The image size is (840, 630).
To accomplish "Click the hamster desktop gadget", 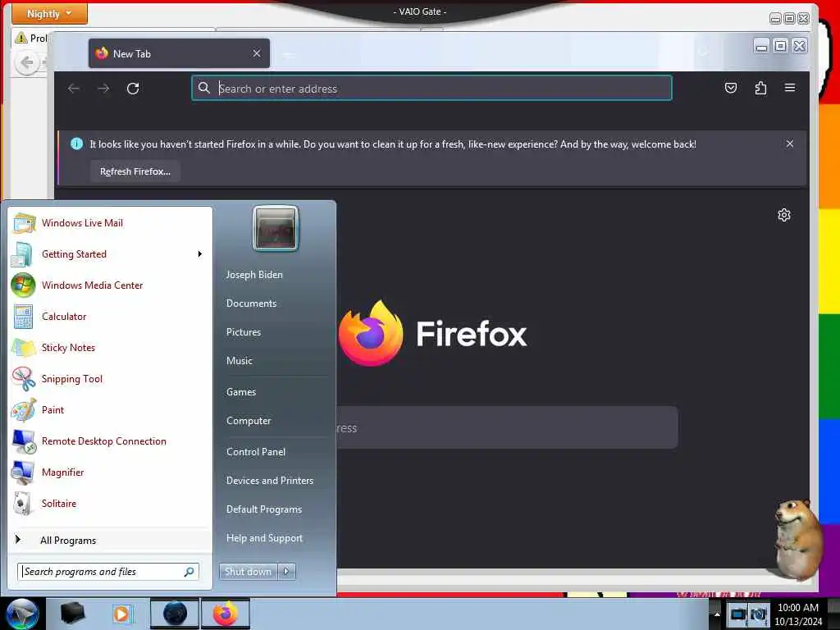I will click(797, 539).
